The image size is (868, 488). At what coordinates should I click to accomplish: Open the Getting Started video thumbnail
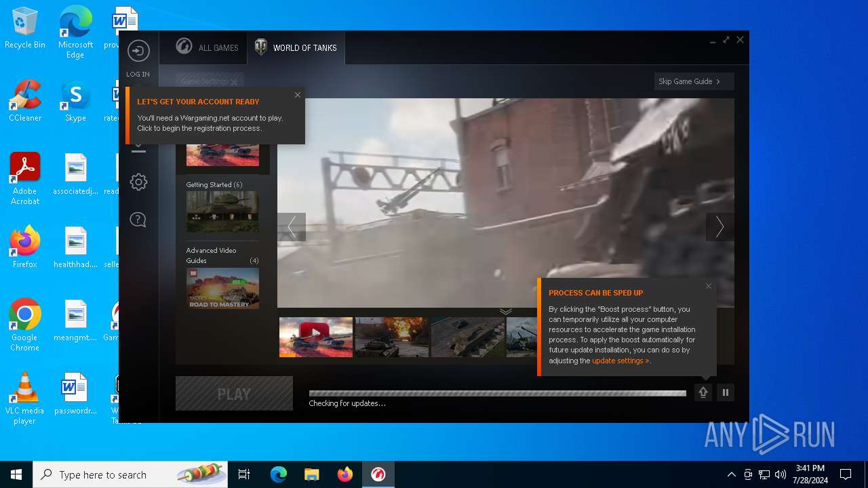click(x=222, y=211)
